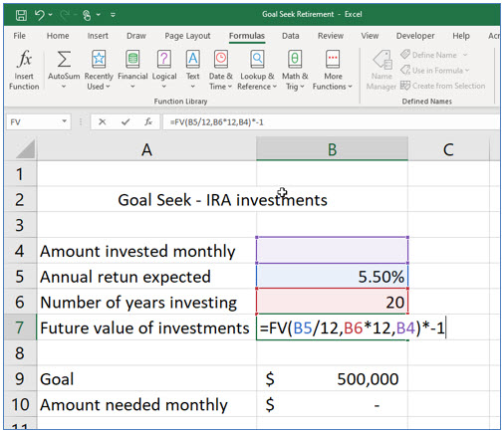Click the fx button beside formula bar
The image size is (504, 432).
click(x=148, y=122)
